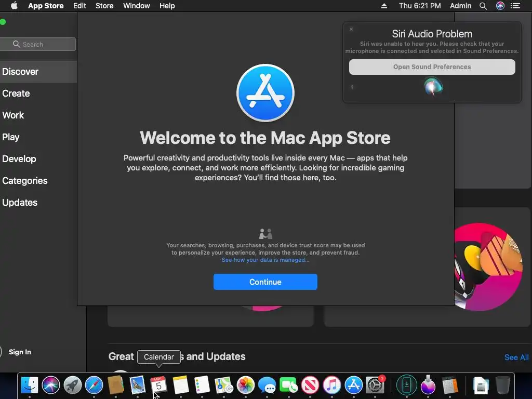Select Categories in the sidebar

pyautogui.click(x=38, y=180)
